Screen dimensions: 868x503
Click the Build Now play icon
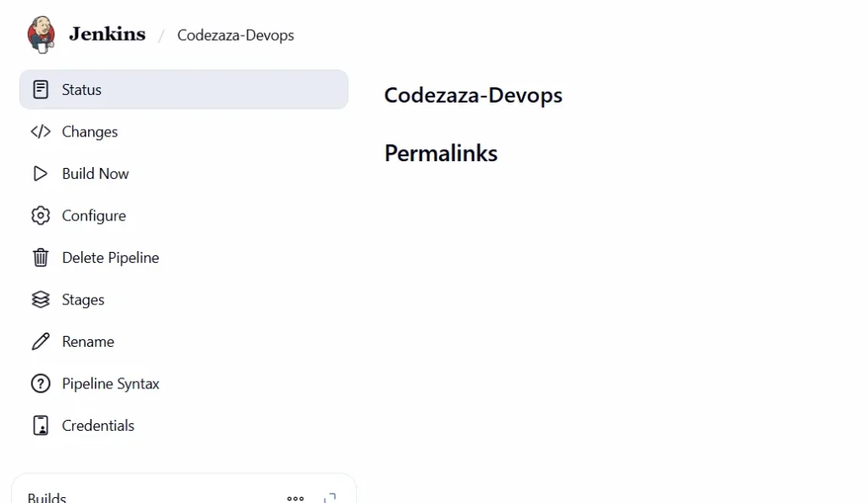click(41, 174)
